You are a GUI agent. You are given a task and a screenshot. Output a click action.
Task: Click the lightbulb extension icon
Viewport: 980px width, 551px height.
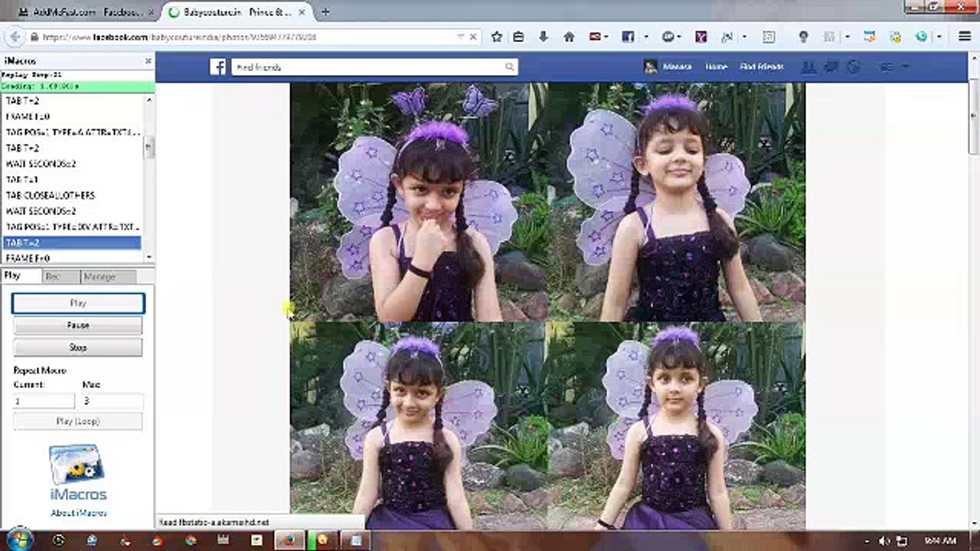pos(803,37)
